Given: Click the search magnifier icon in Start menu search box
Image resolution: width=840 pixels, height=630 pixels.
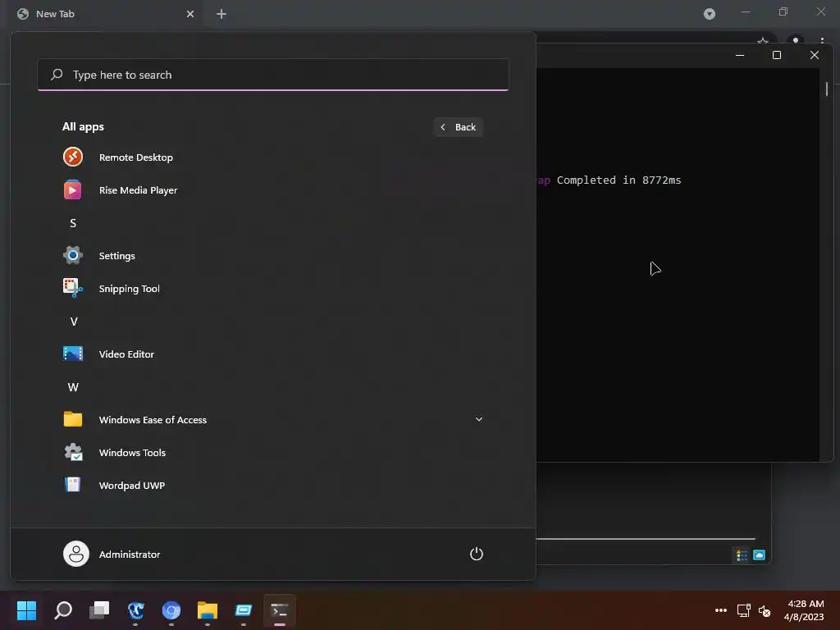Looking at the screenshot, I should click(57, 75).
